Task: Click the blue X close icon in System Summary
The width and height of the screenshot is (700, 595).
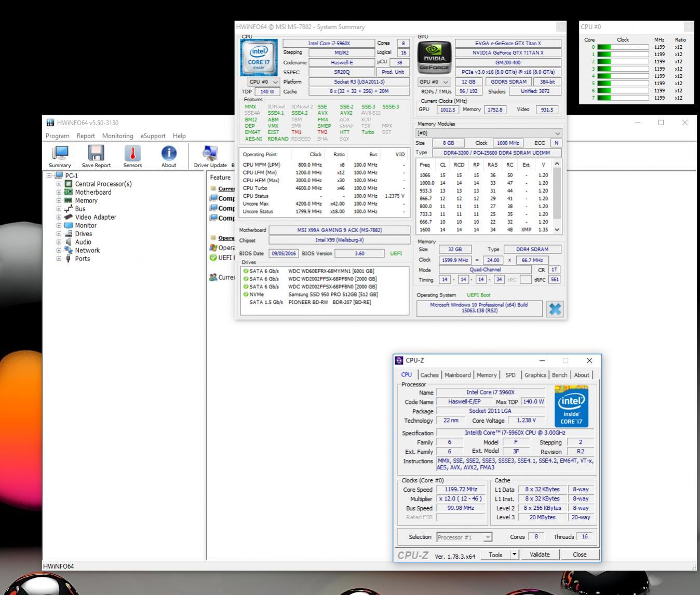Action: [x=555, y=309]
